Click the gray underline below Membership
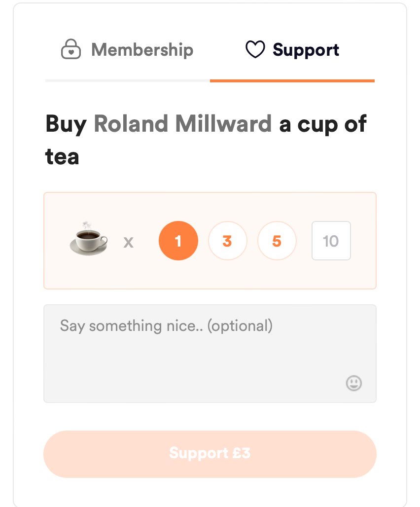The width and height of the screenshot is (420, 507). click(x=128, y=81)
